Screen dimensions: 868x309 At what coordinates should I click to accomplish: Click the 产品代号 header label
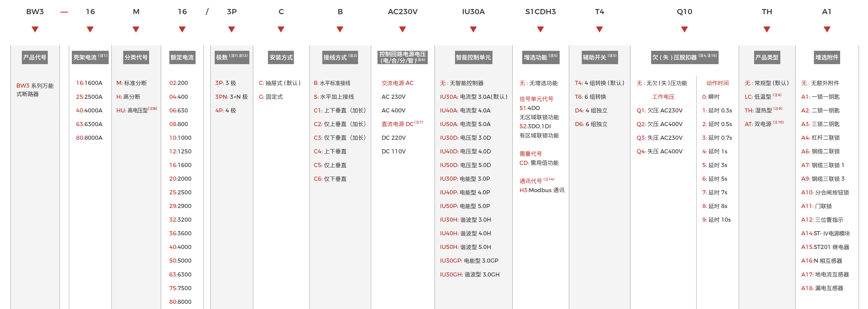(x=34, y=57)
